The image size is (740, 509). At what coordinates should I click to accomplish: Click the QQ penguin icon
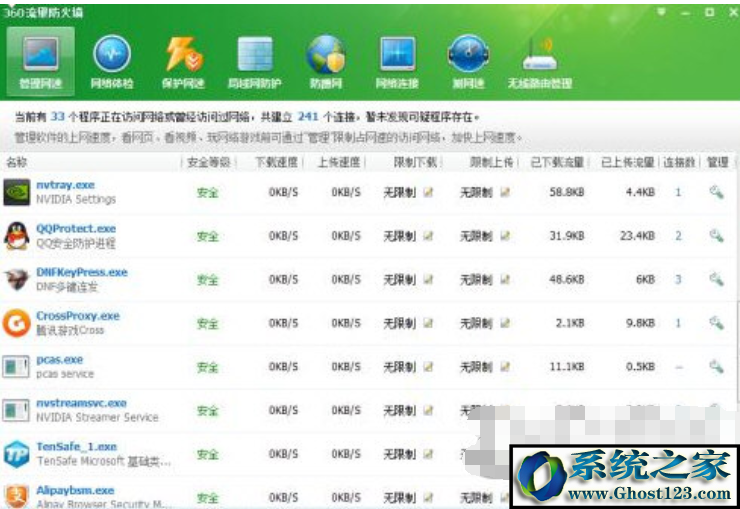[x=17, y=235]
